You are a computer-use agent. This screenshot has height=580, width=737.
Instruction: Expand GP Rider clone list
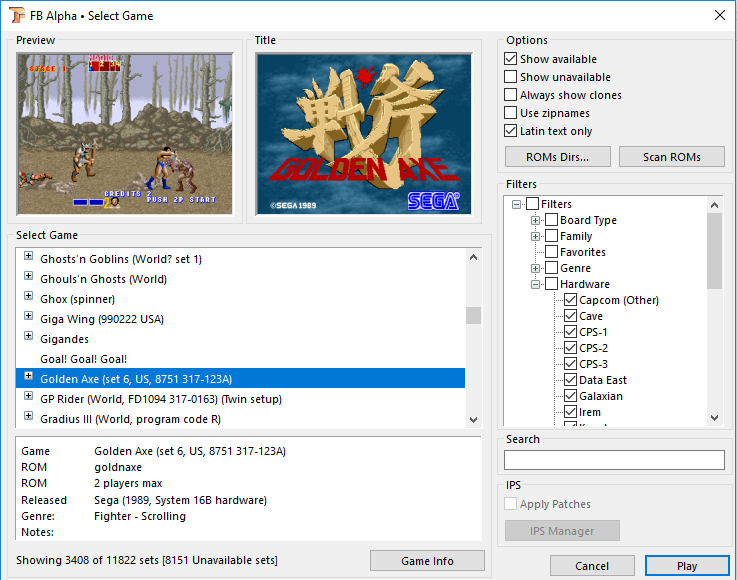tap(29, 396)
